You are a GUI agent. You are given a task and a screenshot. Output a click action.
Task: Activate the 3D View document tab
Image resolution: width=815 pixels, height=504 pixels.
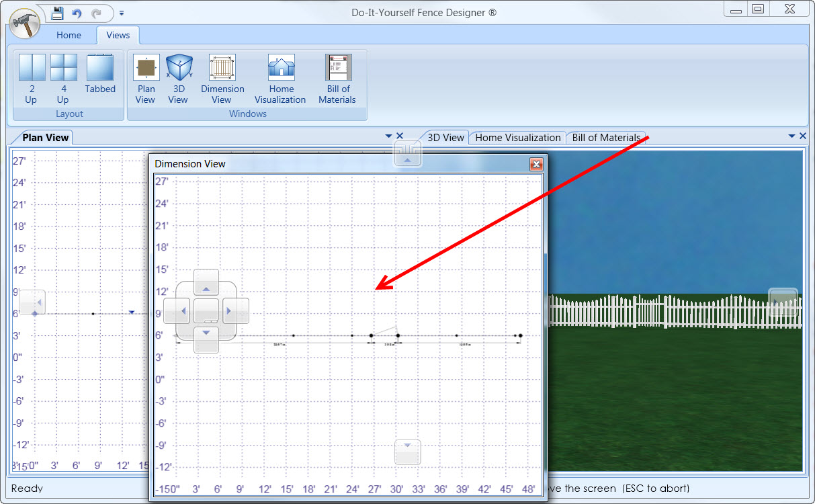tap(445, 137)
